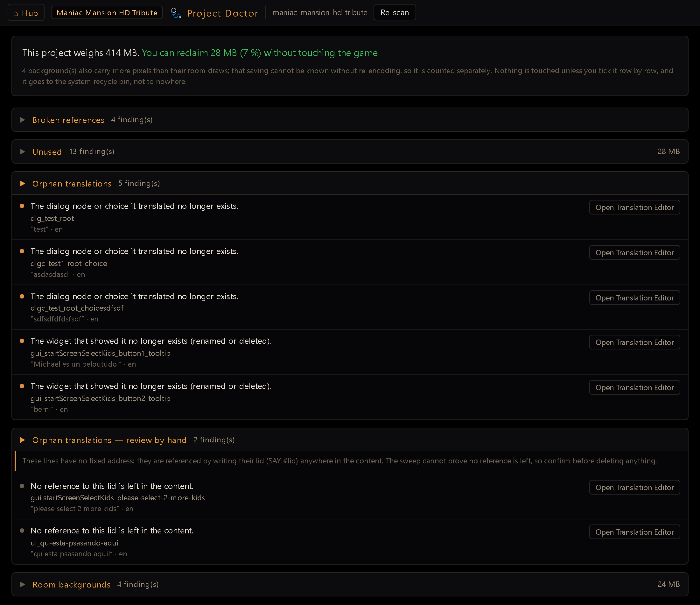Open Translation Editor for button1_tooltip finding
Screen dimensions: 700x605
[x=634, y=342]
